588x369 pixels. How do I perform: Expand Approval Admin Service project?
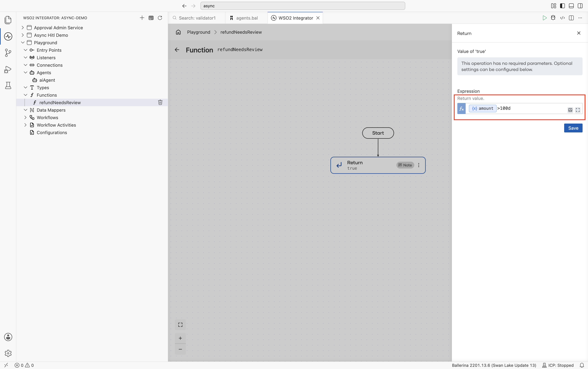(x=23, y=28)
